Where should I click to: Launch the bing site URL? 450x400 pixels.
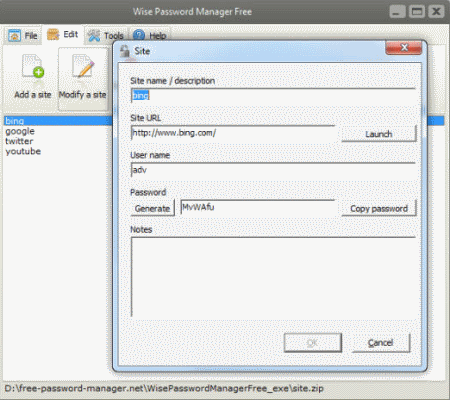[x=379, y=134]
